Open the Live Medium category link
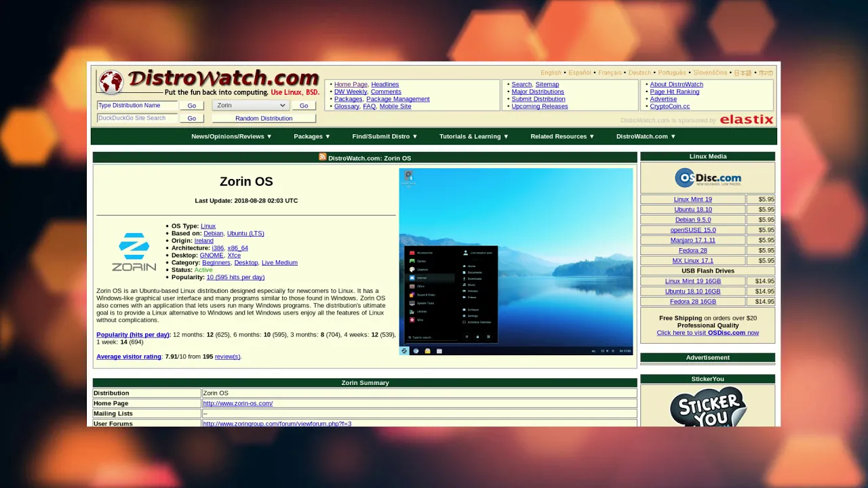The width and height of the screenshot is (868, 488). (279, 262)
